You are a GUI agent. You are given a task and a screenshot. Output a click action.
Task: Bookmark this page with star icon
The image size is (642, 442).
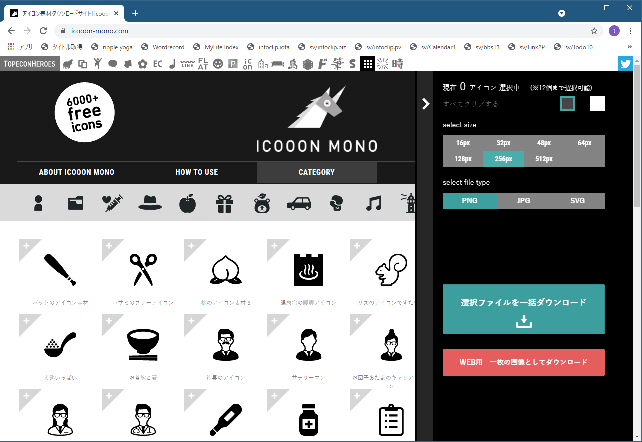click(594, 31)
